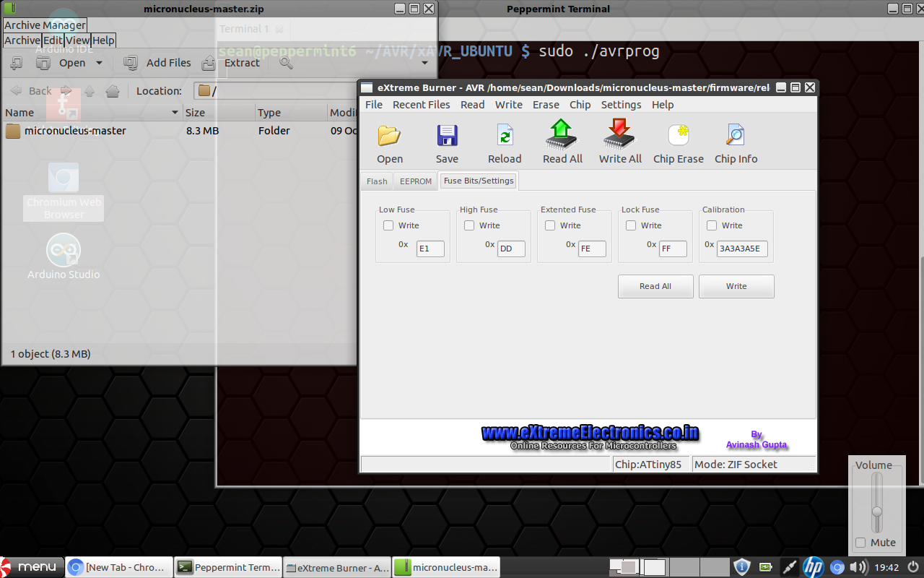Click the home icon in Archive Manager

(113, 91)
